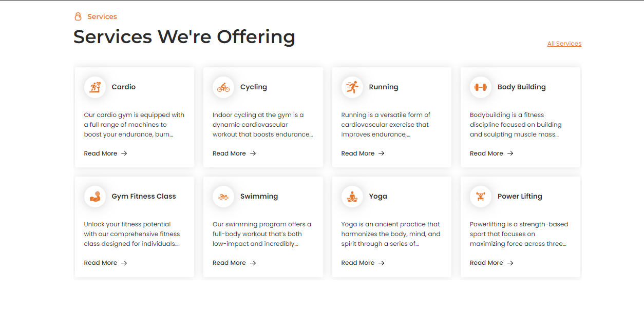Click the Running figure icon

[x=352, y=87]
